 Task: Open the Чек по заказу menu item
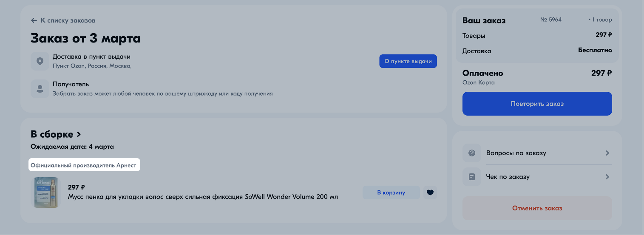[537, 177]
